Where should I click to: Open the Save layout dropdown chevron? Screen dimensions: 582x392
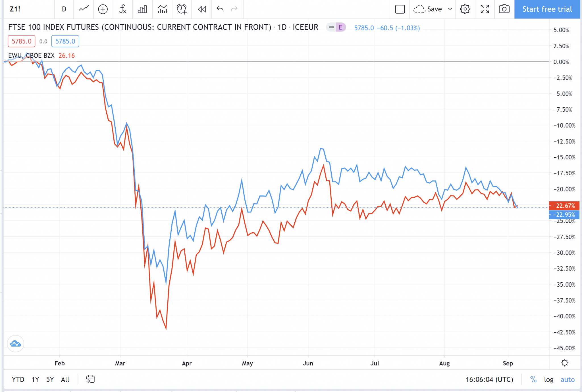pyautogui.click(x=450, y=9)
